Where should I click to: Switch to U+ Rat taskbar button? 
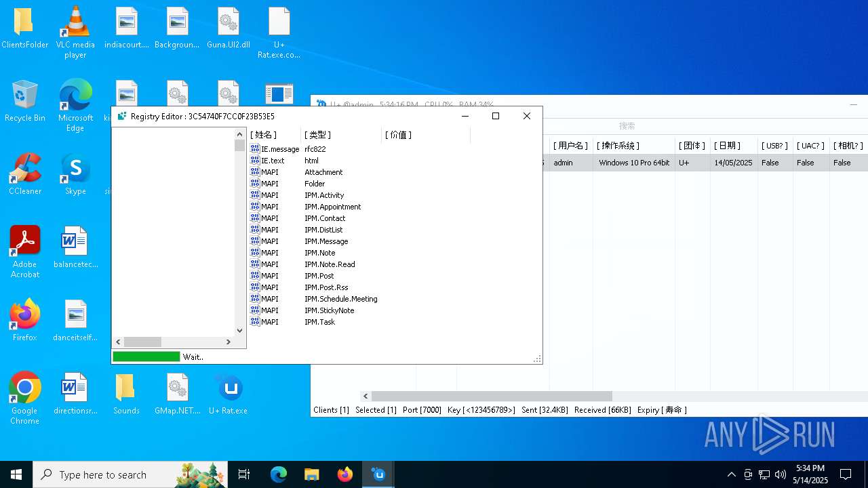pos(378,474)
